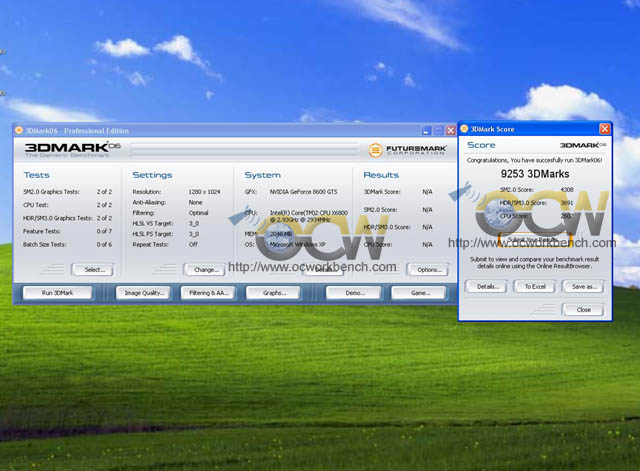640x471 pixels.
Task: Launch the Demo button
Action: (x=354, y=293)
